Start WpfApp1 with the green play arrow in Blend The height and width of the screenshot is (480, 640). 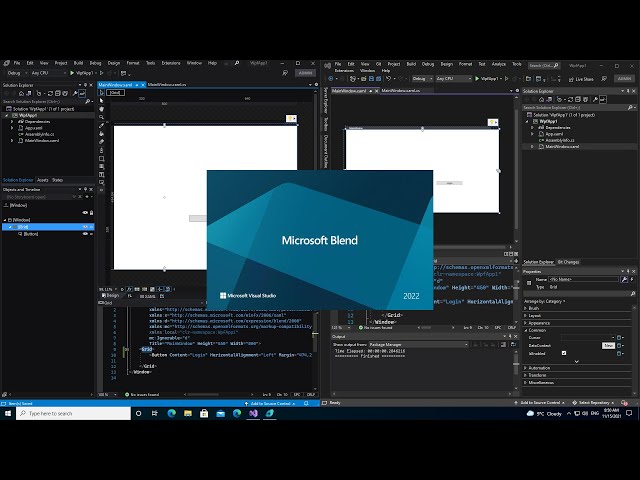[72, 73]
